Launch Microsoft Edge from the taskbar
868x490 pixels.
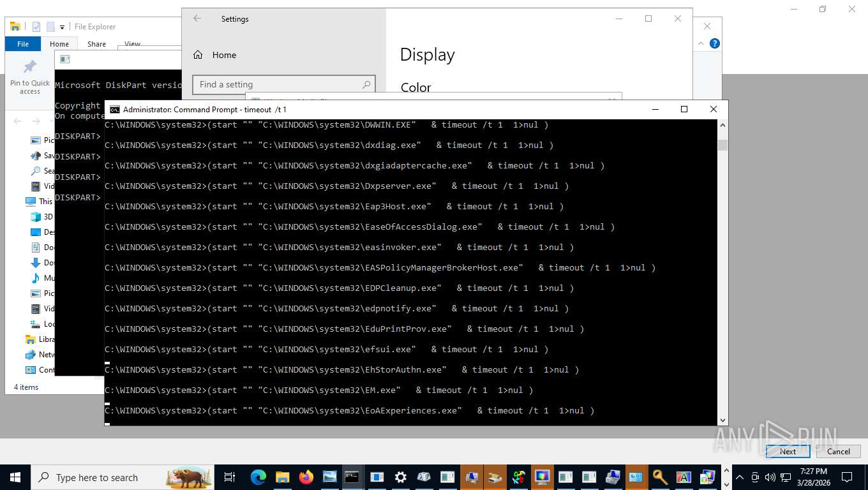pos(258,477)
